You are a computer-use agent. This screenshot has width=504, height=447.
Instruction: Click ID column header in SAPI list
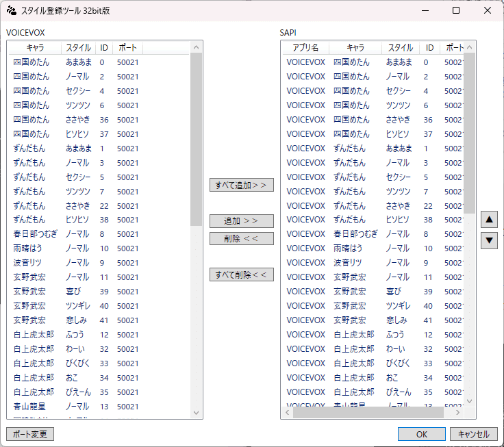pos(429,48)
